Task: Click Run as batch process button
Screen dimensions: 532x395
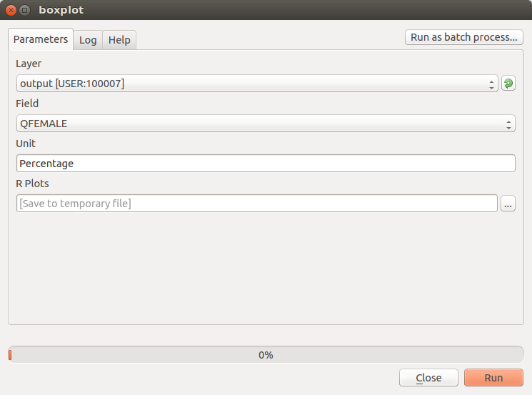Action: point(463,37)
